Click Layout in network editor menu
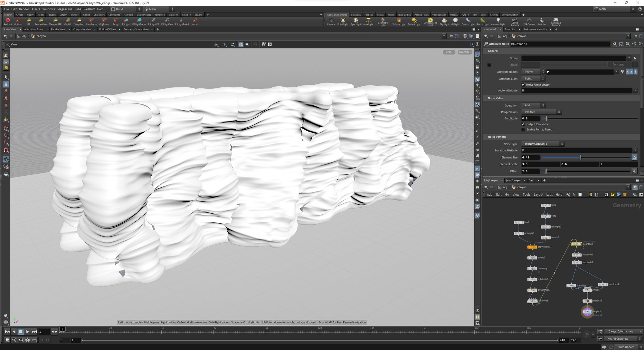 click(538, 195)
